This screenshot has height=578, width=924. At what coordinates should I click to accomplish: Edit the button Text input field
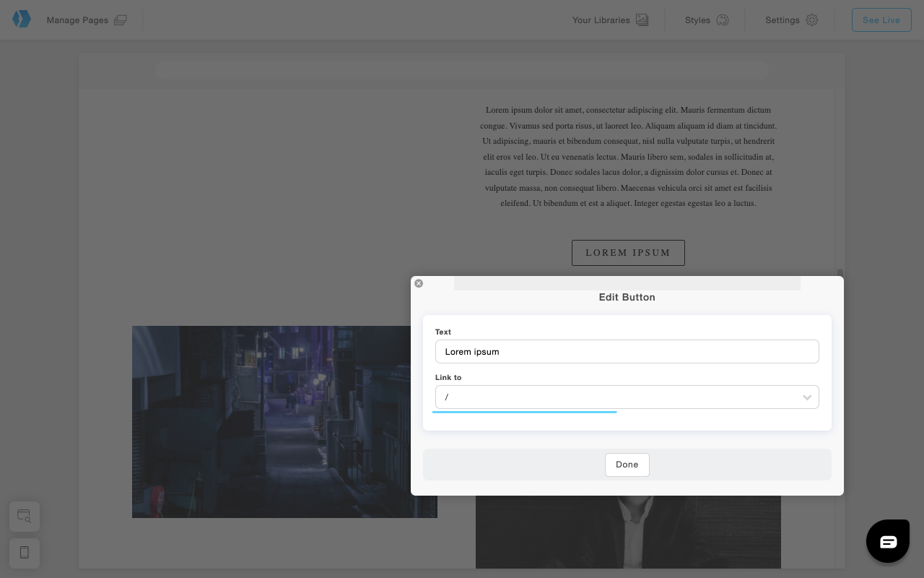[x=627, y=351]
